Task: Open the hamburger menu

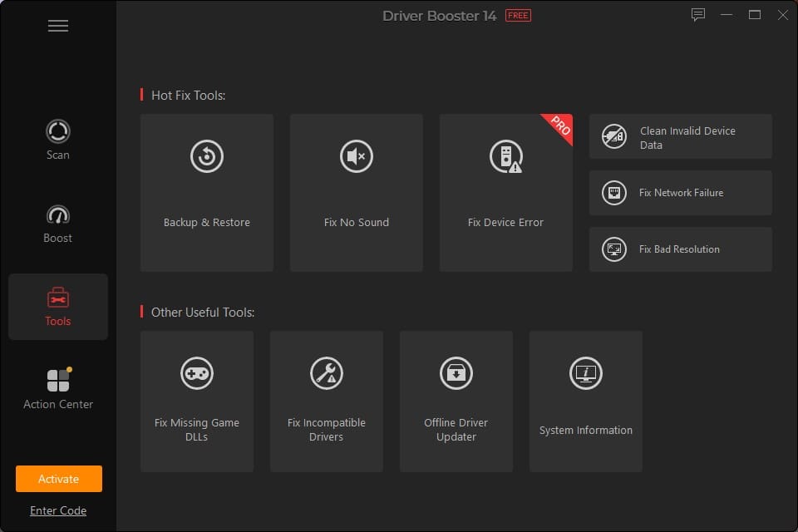Action: click(x=58, y=26)
